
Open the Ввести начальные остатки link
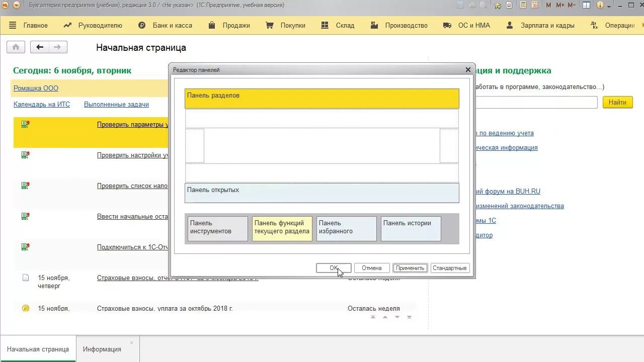[x=133, y=216]
